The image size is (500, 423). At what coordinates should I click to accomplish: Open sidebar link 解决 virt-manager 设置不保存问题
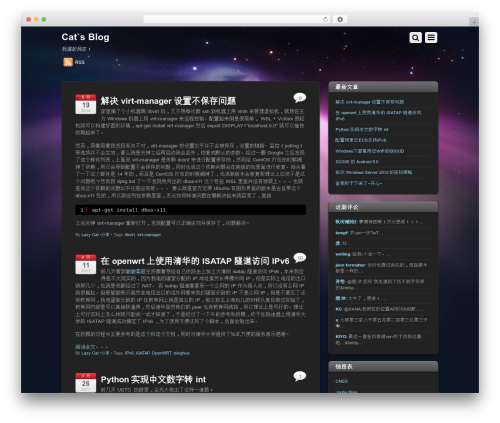(370, 102)
